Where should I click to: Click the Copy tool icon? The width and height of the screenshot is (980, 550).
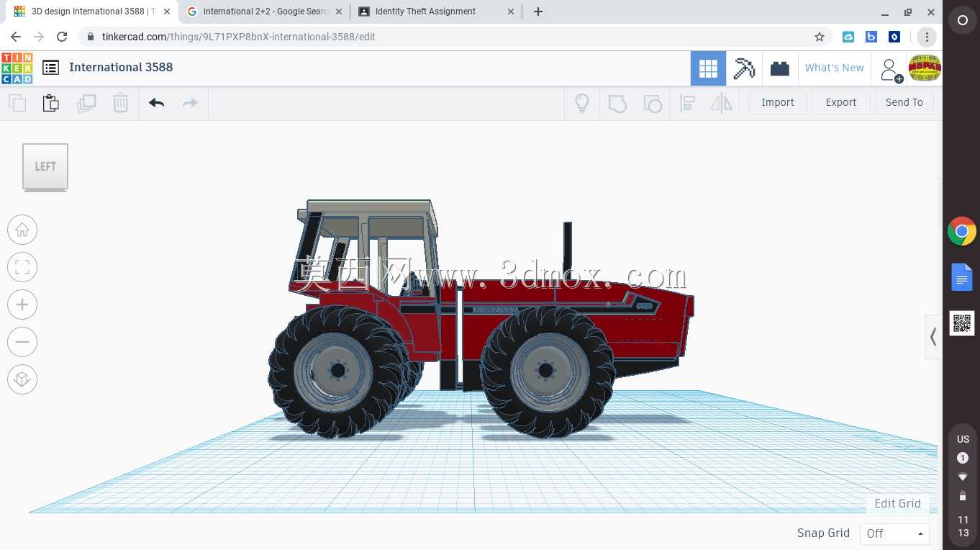click(x=17, y=103)
